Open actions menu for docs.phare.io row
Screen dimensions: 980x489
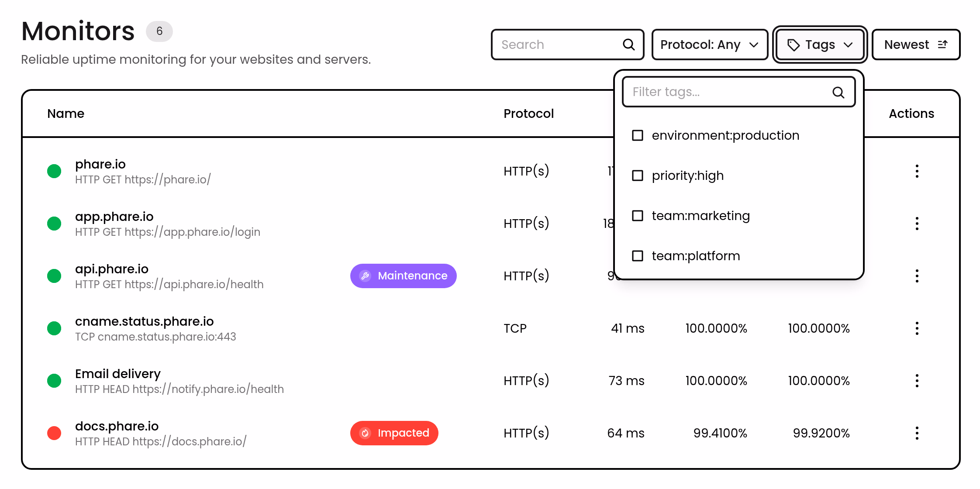917,433
